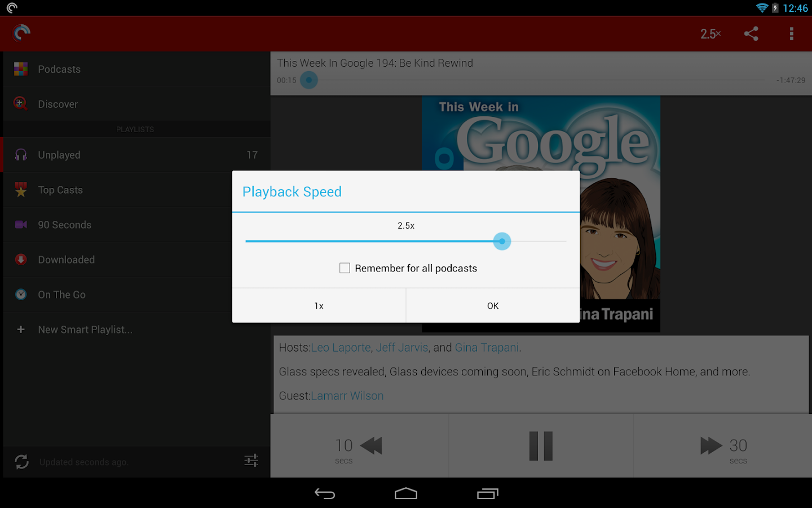
Task: Tap the 'Updated seconds ago.' status text
Action: coord(84,462)
